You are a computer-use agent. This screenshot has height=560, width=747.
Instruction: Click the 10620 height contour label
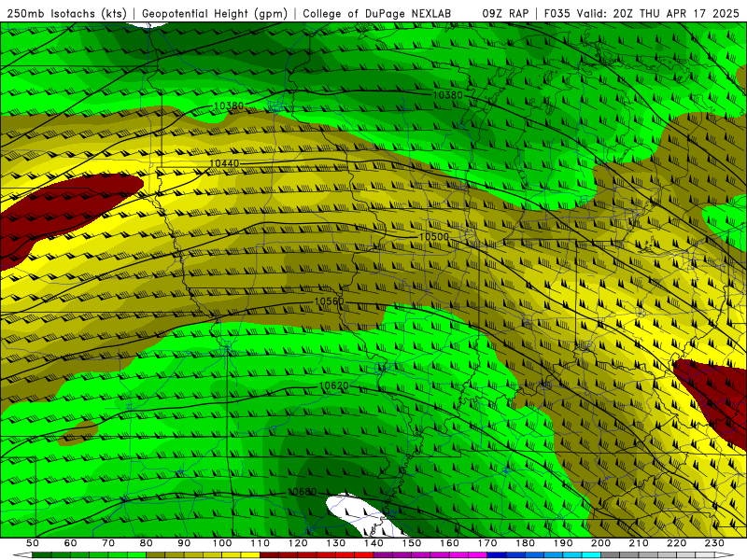tap(333, 385)
